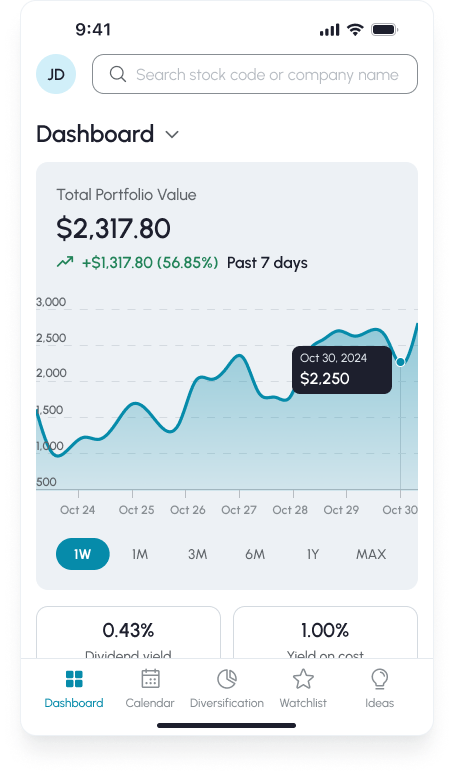Tap the Dashboard grid icon
This screenshot has height=776, width=454.
(x=74, y=679)
